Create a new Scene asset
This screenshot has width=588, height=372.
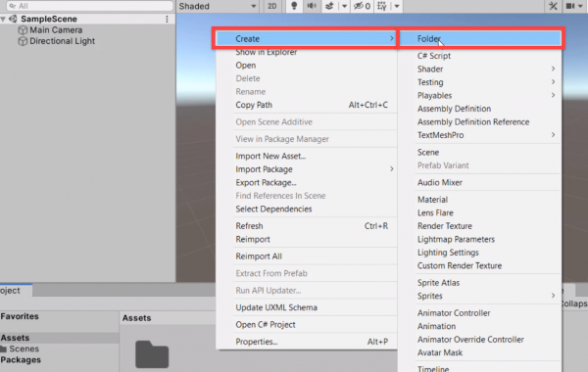(x=428, y=152)
